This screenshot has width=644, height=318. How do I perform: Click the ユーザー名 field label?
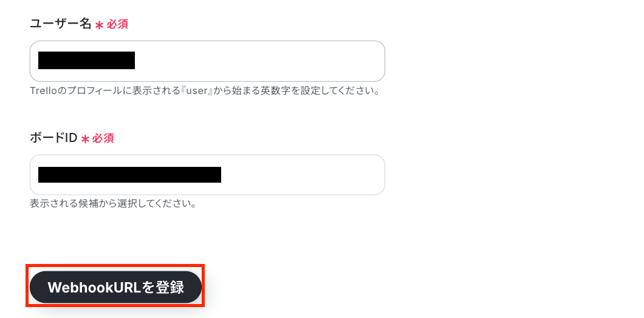(60, 24)
